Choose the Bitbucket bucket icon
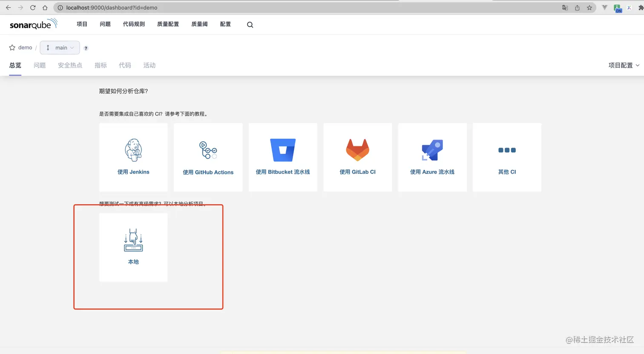The height and width of the screenshot is (354, 644). coord(283,150)
